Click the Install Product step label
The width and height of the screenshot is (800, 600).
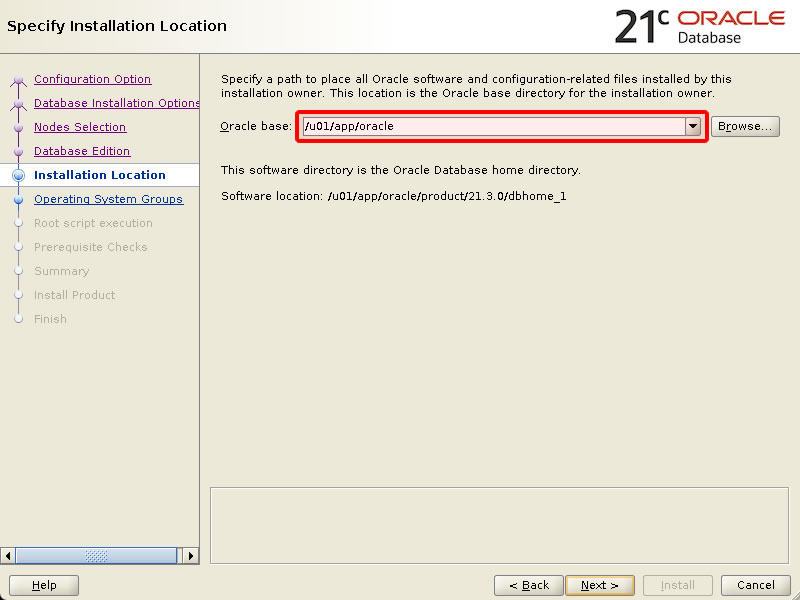click(x=74, y=295)
